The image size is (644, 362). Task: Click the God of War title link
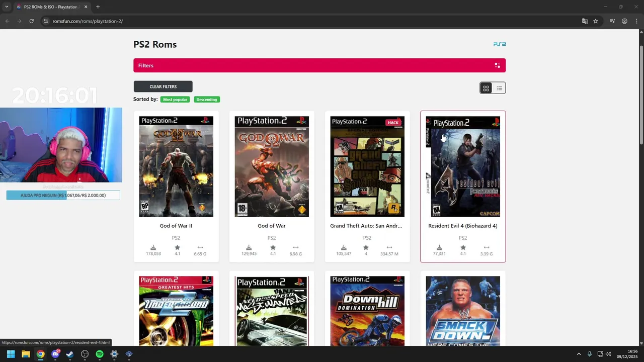tap(272, 226)
